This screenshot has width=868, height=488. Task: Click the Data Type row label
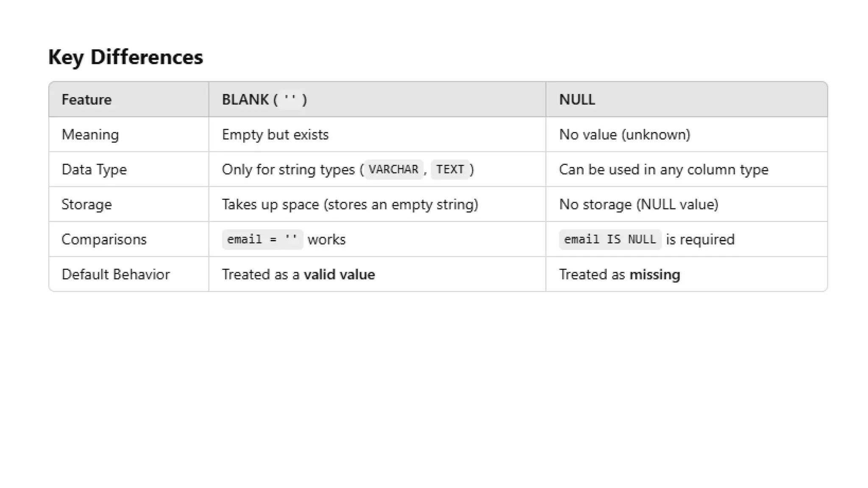tap(94, 169)
